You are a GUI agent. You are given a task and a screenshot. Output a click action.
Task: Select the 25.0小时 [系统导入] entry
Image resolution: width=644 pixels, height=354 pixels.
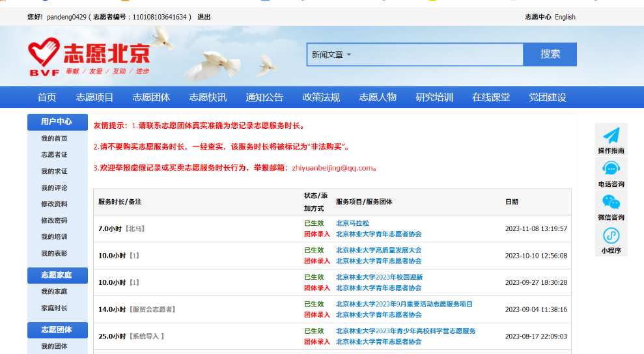pyautogui.click(x=131, y=336)
